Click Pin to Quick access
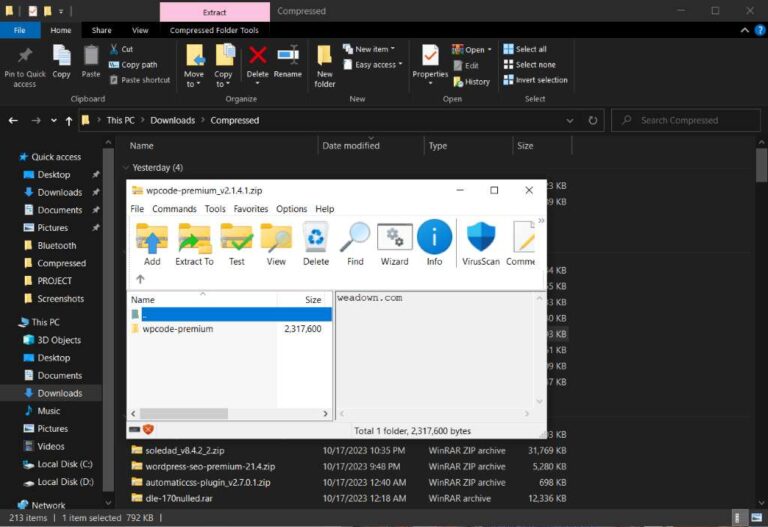 tap(25, 66)
